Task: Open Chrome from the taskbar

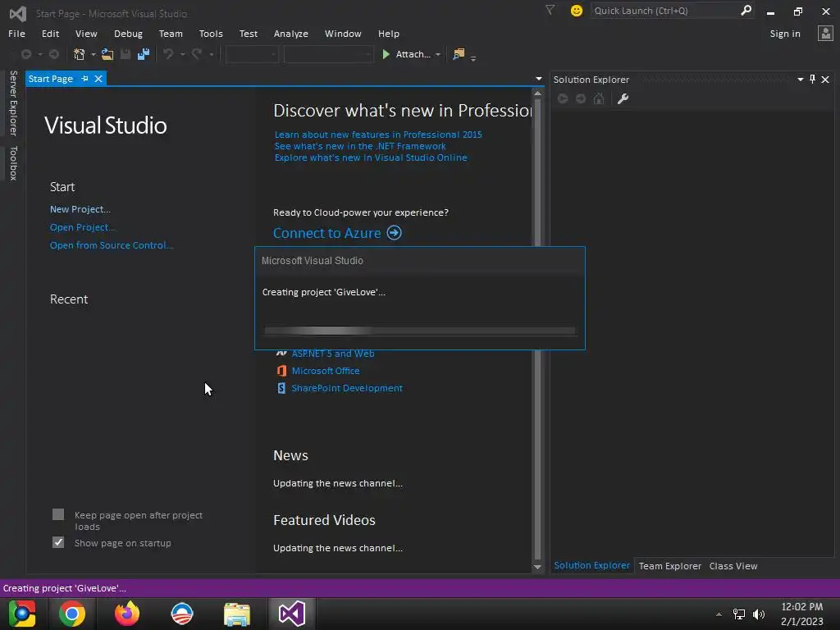Action: pos(72,614)
